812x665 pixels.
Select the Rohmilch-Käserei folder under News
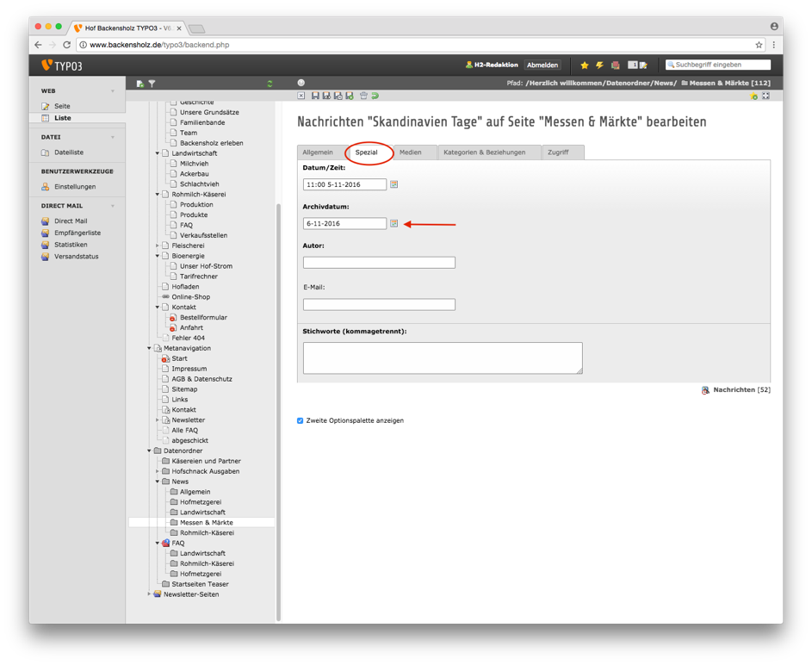pos(207,532)
